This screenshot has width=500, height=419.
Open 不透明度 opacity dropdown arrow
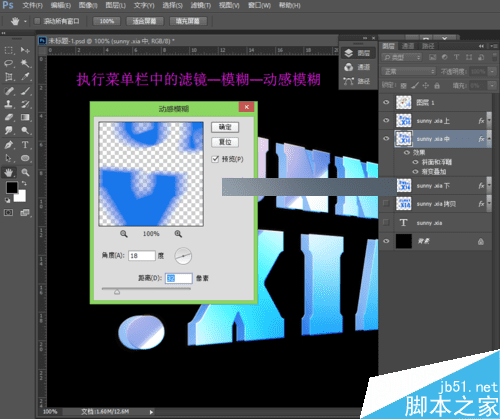pos(492,71)
